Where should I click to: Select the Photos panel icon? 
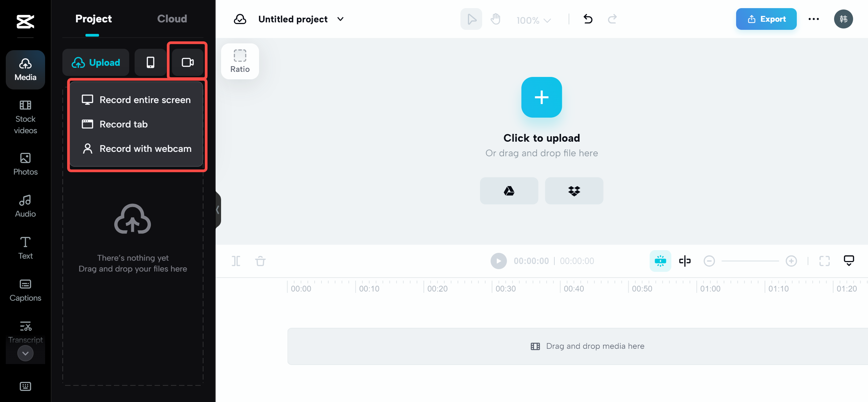[25, 164]
